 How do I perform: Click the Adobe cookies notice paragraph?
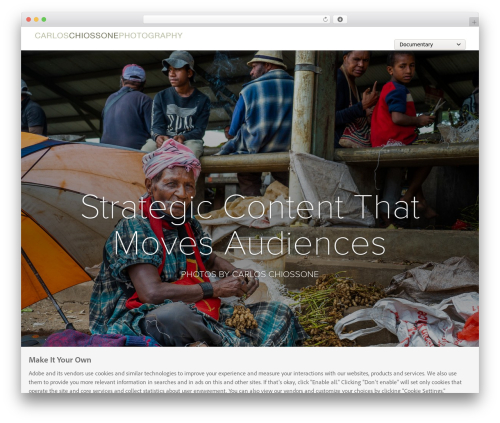pos(245,382)
